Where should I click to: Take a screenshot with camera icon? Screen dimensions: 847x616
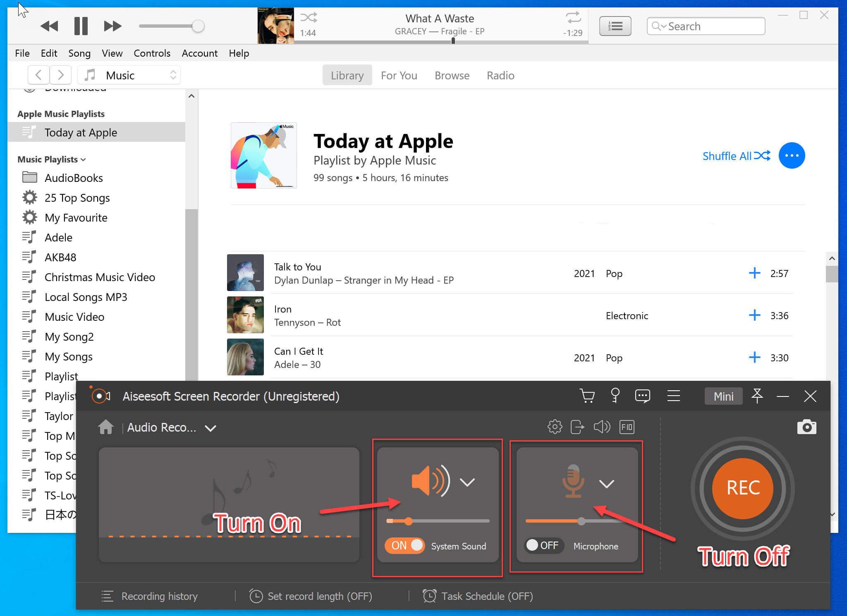(806, 427)
